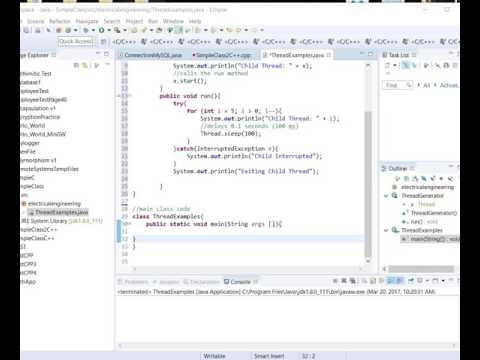
Task: Select the Arithmetic Test project
Action: [36, 74]
